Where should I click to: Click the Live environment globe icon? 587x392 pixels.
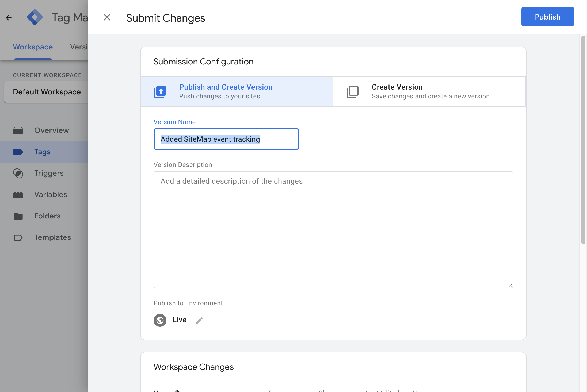click(x=160, y=320)
